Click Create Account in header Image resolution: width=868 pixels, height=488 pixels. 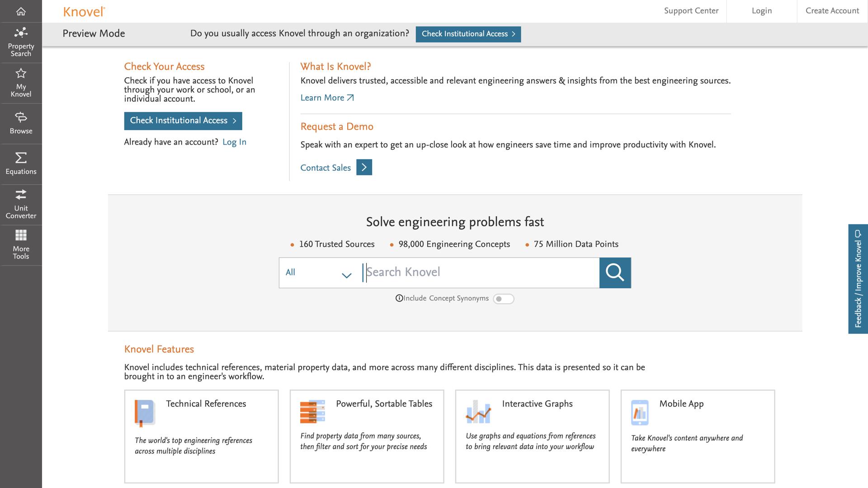832,11
